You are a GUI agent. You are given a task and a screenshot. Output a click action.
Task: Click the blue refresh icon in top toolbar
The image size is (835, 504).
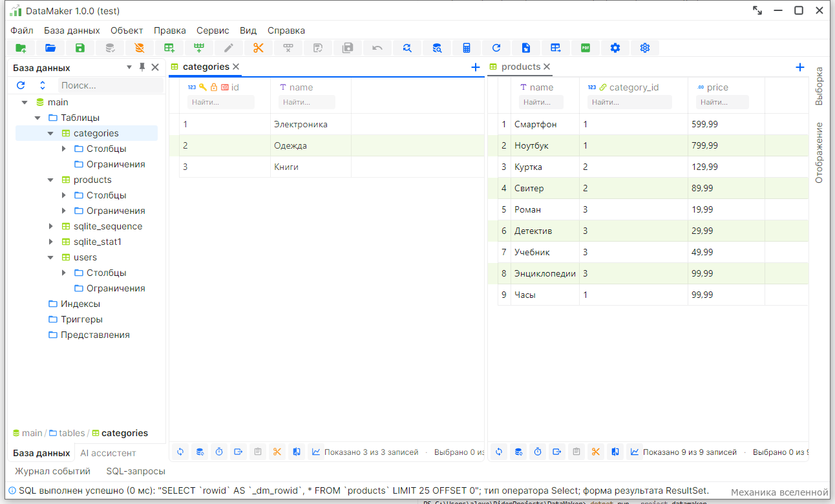[496, 48]
